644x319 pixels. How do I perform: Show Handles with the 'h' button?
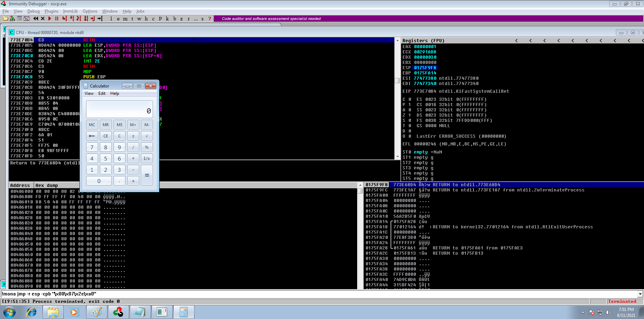[146, 19]
